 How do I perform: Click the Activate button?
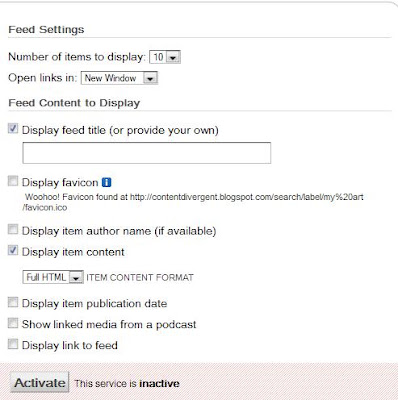click(x=40, y=382)
